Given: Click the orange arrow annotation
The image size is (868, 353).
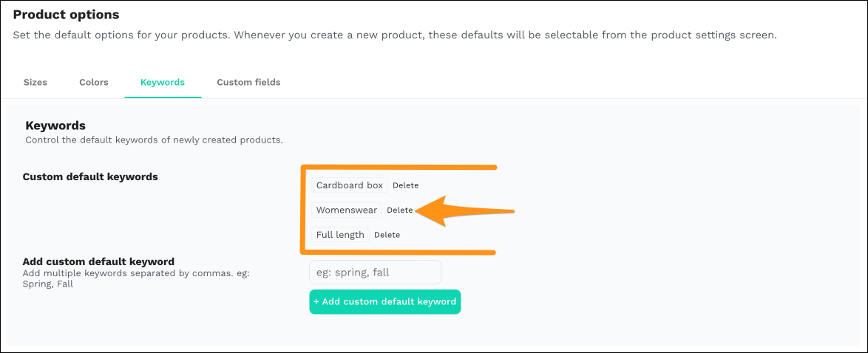Looking at the screenshot, I should [465, 210].
